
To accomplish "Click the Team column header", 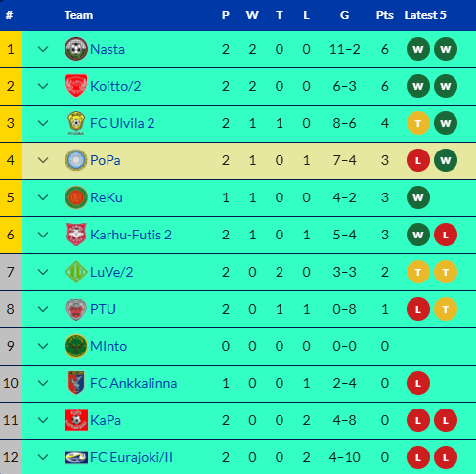I will pyautogui.click(x=78, y=15).
